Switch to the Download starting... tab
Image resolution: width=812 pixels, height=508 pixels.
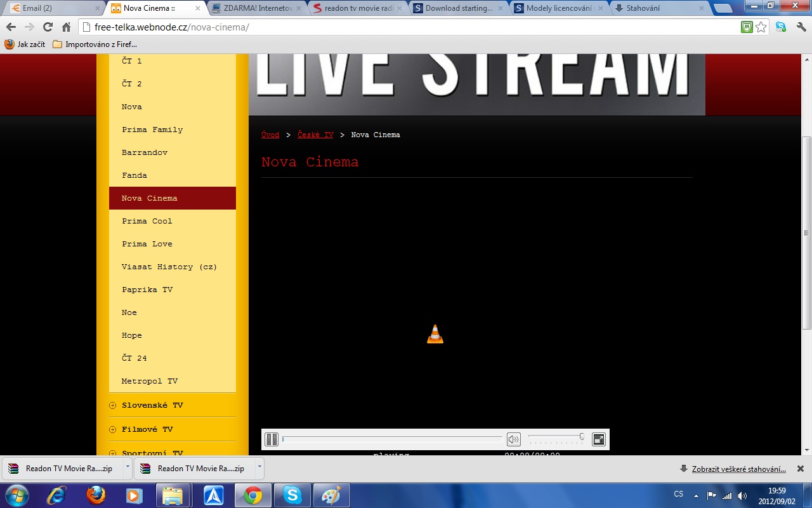[x=459, y=8]
